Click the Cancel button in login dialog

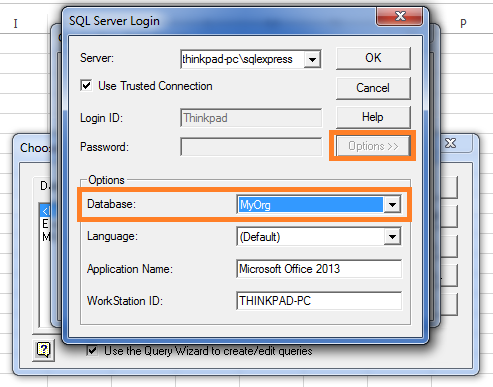(373, 88)
